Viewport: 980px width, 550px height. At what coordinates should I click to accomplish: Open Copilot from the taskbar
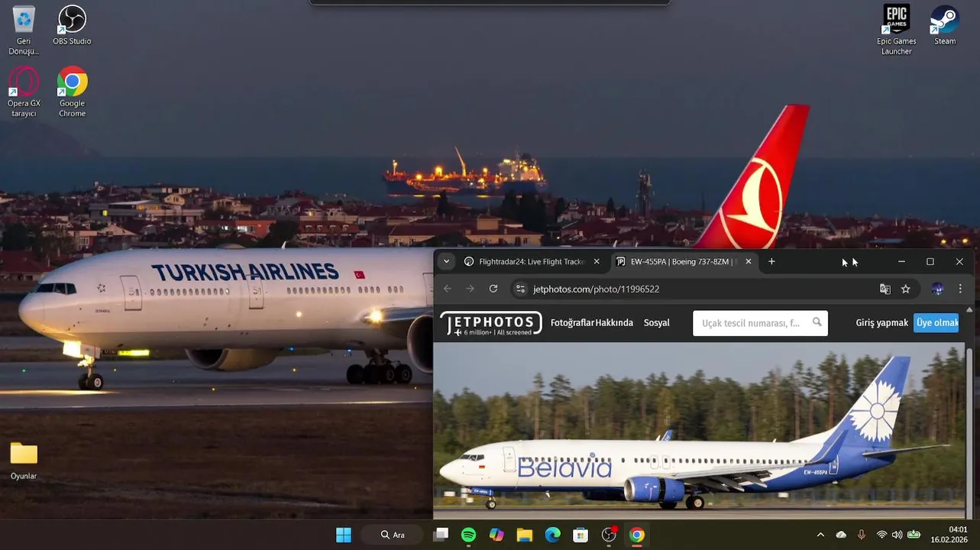(x=496, y=535)
